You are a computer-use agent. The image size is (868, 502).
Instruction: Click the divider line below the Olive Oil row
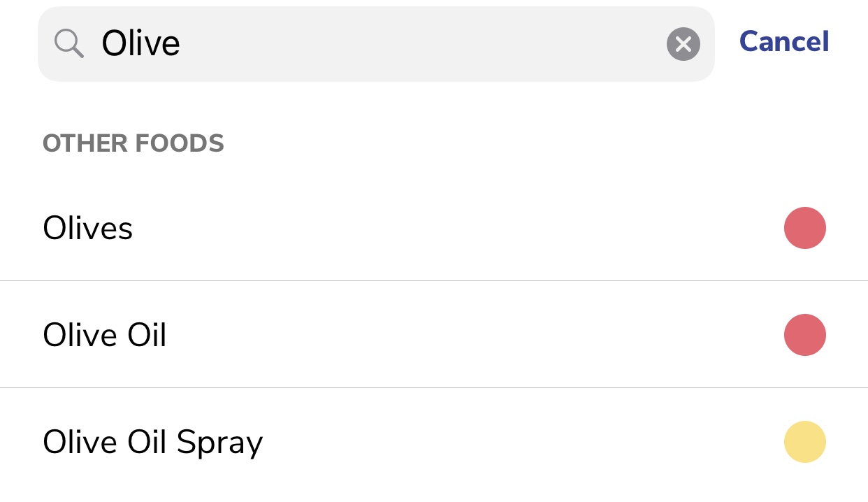(433, 387)
